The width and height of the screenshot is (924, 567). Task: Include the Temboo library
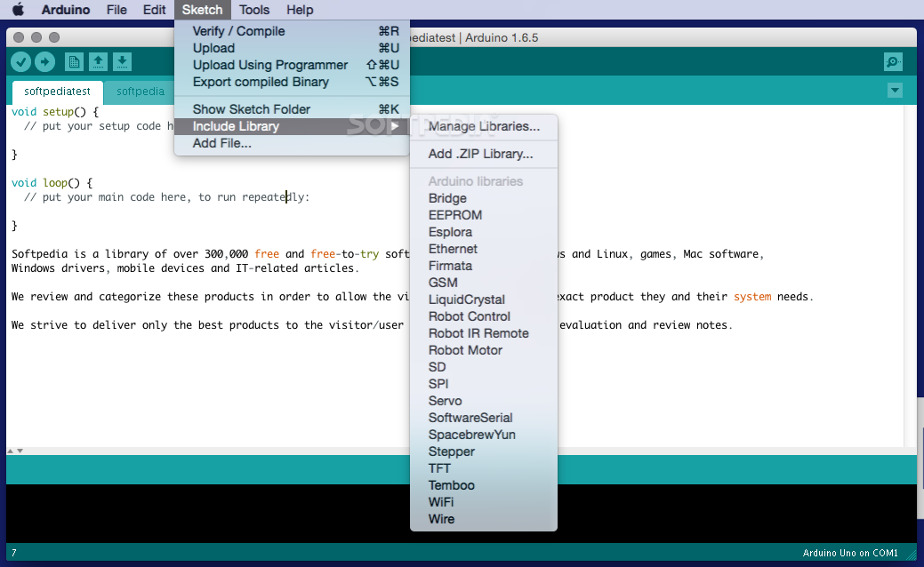483,486
